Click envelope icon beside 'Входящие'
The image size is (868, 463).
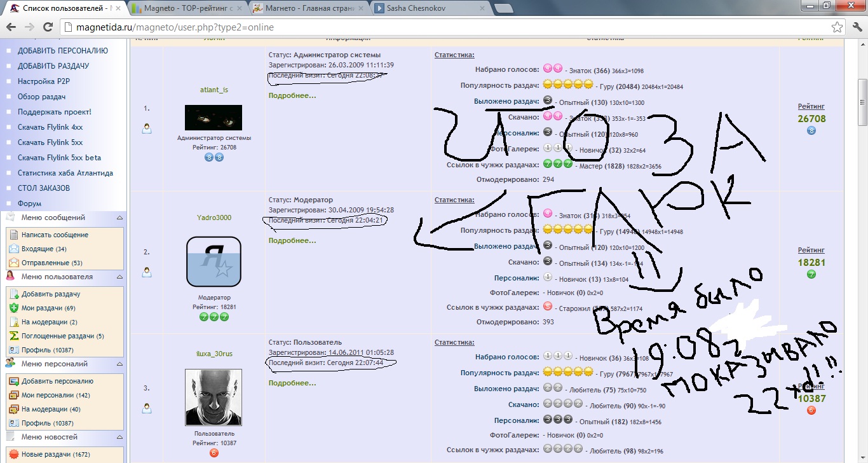tap(14, 249)
